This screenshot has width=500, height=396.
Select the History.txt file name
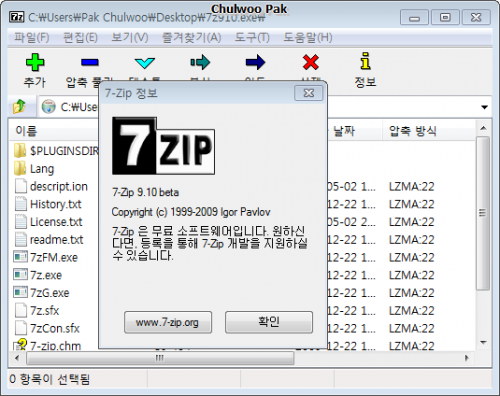point(56,204)
